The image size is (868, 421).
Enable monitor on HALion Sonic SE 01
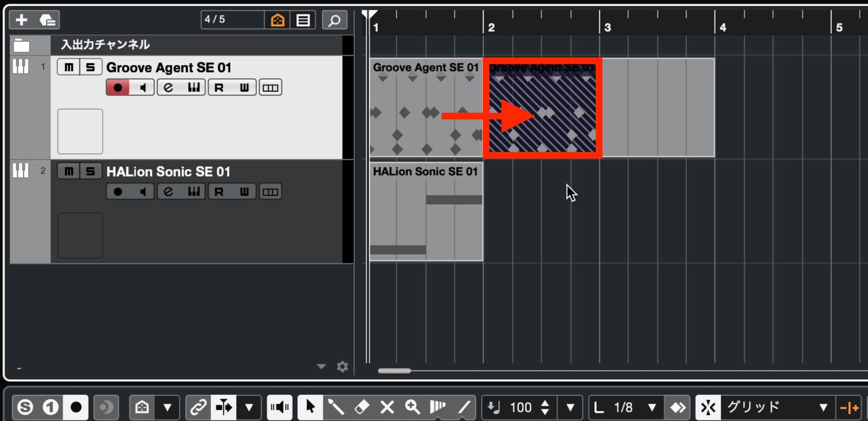(143, 191)
